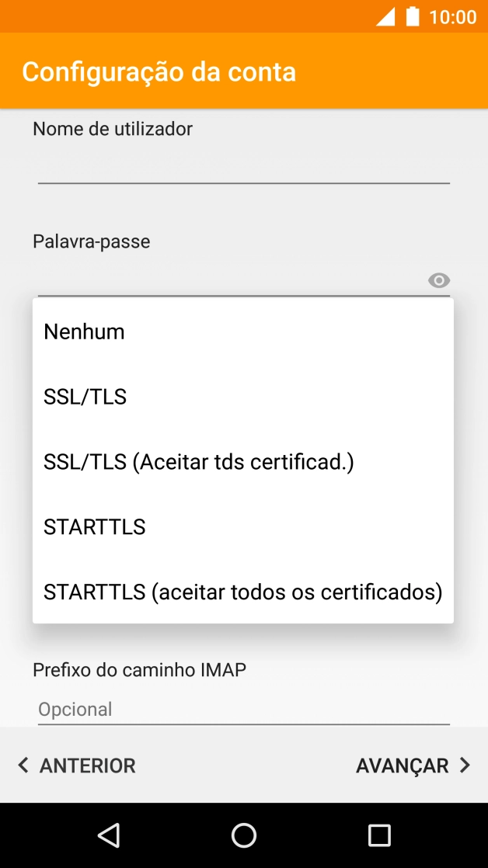The width and height of the screenshot is (488, 868).
Task: Tap the "Configuração da conta" title
Action: [x=159, y=71]
